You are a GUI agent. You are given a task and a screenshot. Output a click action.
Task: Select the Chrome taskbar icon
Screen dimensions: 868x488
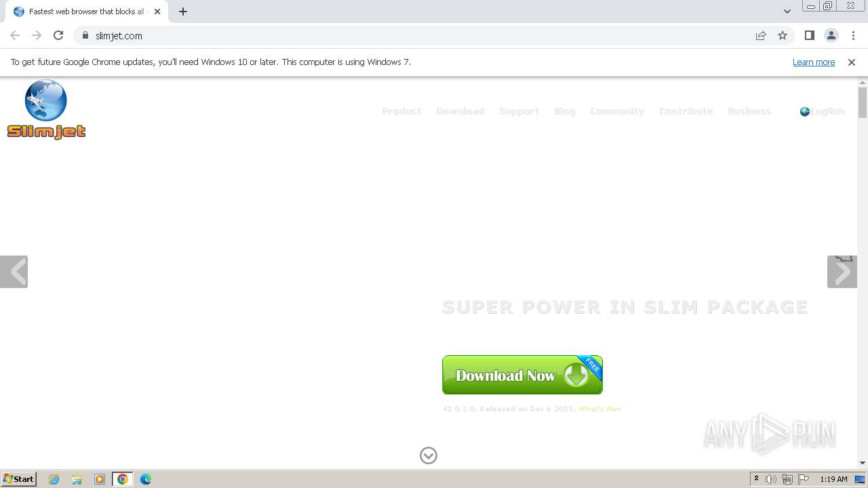123,479
